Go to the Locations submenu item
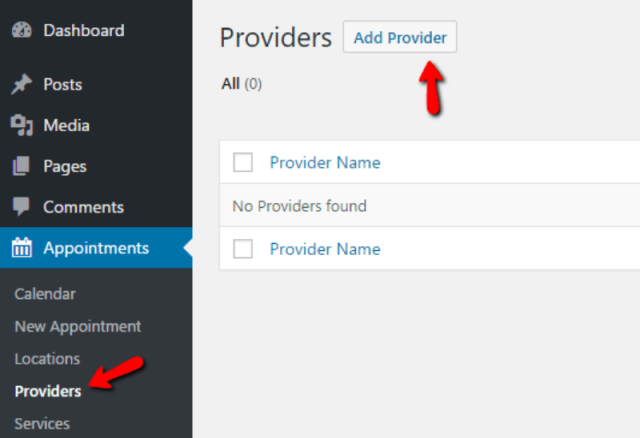Viewport: 640px width, 438px height. pos(47,358)
